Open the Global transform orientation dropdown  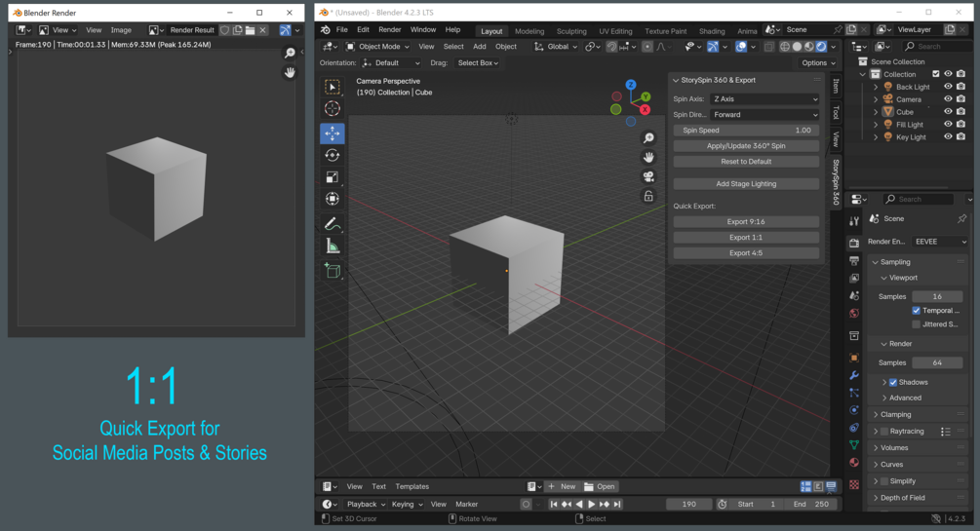click(x=555, y=46)
